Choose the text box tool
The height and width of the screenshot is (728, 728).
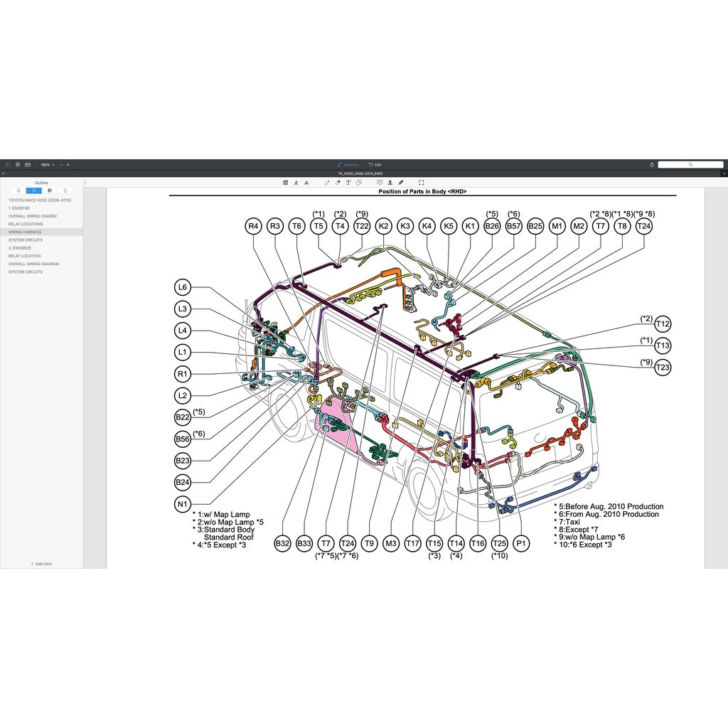pyautogui.click(x=348, y=183)
